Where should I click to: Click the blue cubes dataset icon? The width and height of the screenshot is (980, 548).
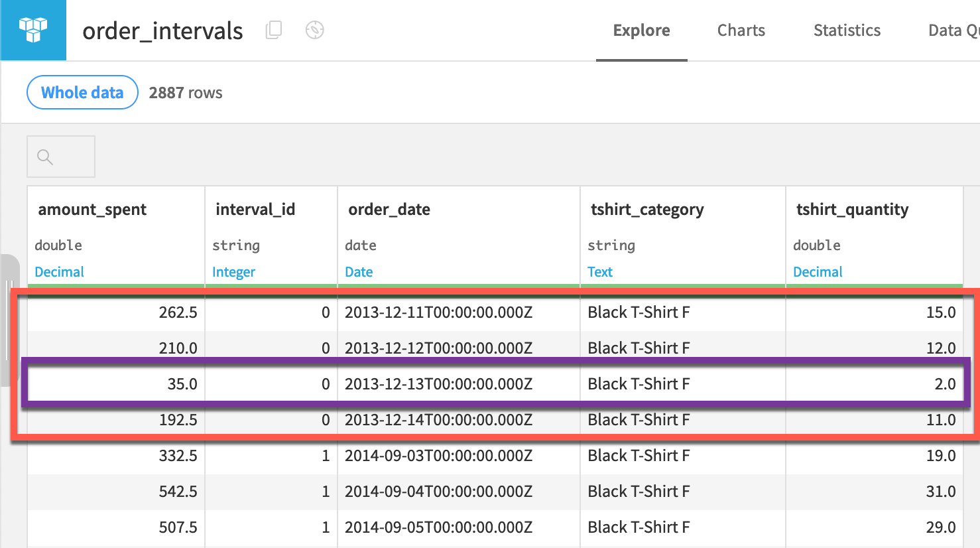pos(32,30)
